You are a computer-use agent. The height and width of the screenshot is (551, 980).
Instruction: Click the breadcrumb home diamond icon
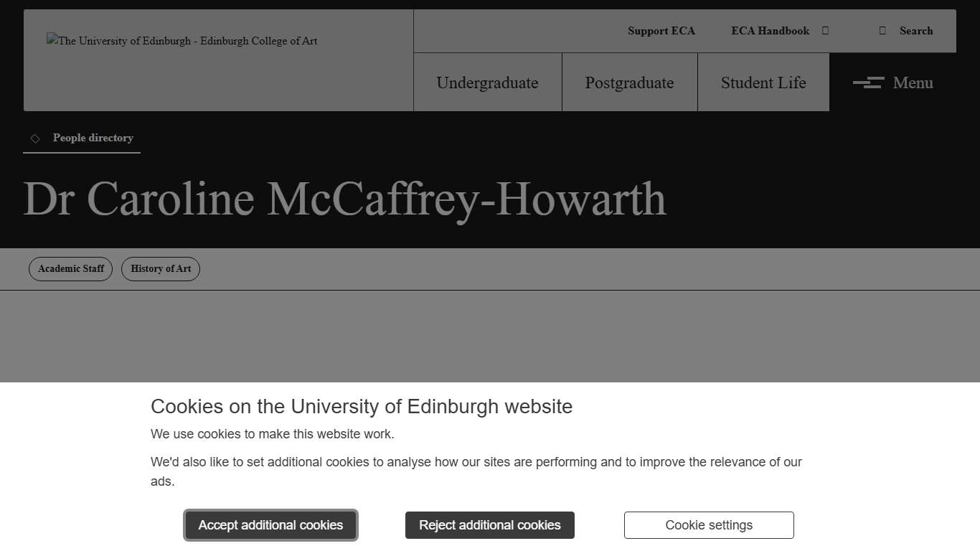point(35,138)
